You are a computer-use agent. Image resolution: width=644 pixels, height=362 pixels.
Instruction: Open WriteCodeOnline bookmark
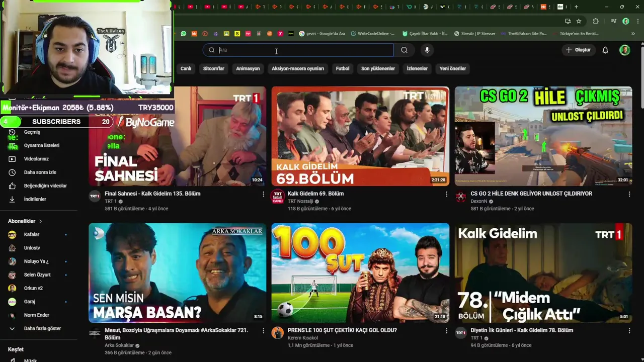pos(373,34)
